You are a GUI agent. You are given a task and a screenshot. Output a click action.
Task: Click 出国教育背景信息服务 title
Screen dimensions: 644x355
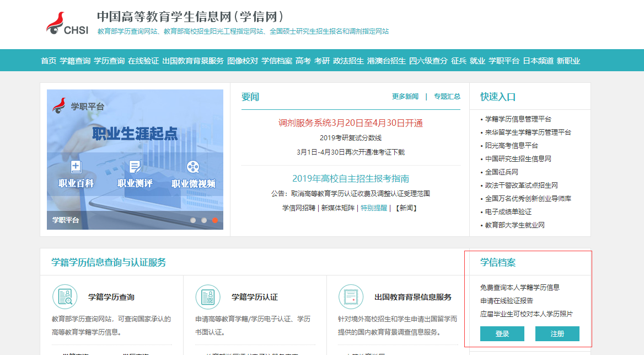tap(413, 297)
